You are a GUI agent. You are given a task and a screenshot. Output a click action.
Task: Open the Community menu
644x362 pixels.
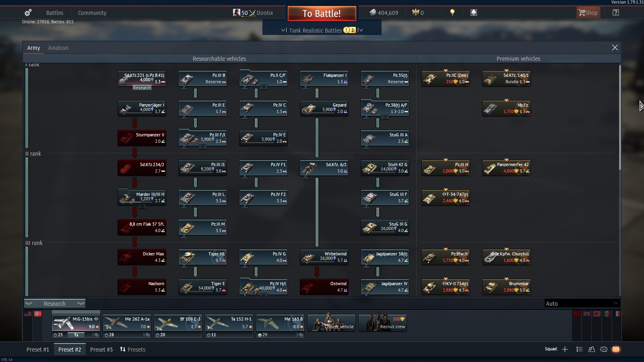coord(92,13)
